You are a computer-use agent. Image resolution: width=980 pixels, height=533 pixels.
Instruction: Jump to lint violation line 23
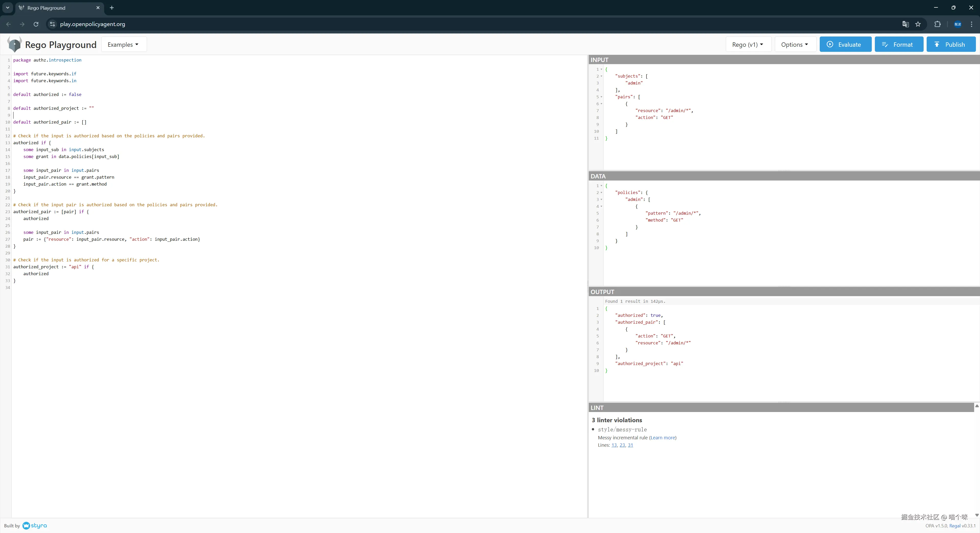coord(622,445)
